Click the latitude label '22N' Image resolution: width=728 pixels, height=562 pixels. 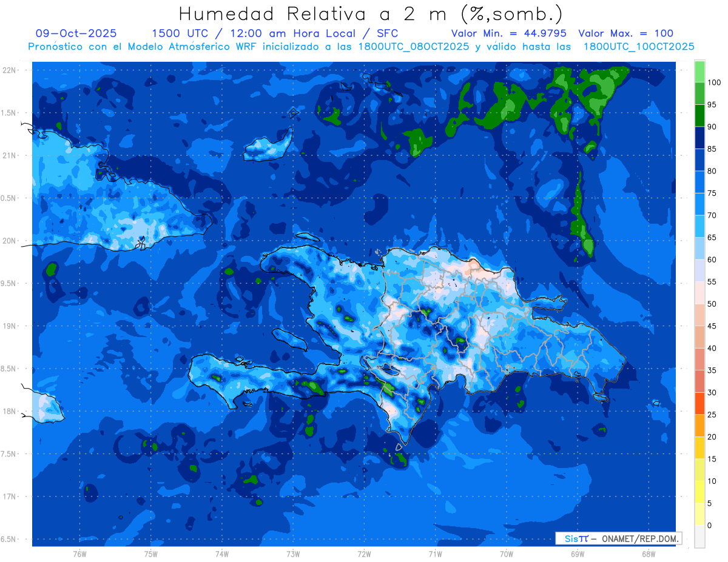(x=10, y=70)
